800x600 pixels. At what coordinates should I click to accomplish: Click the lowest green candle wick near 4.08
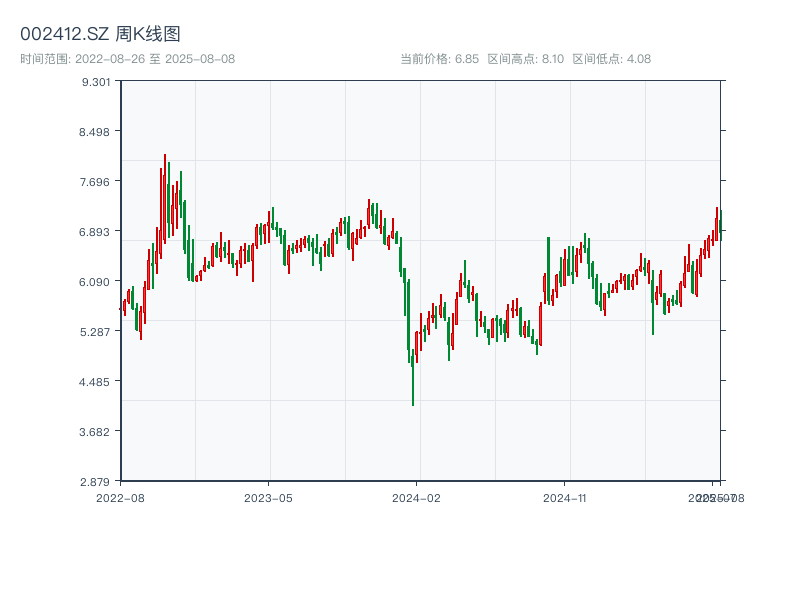pyautogui.click(x=413, y=395)
